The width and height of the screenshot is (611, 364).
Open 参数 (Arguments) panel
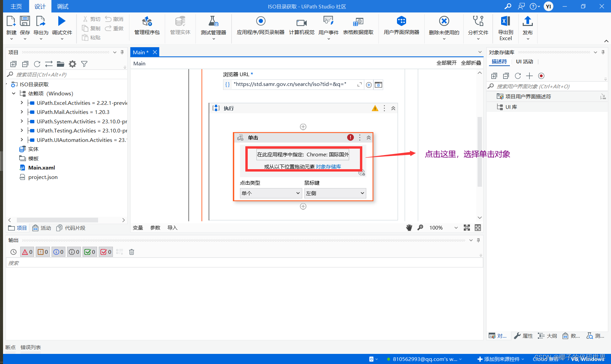[x=155, y=228]
